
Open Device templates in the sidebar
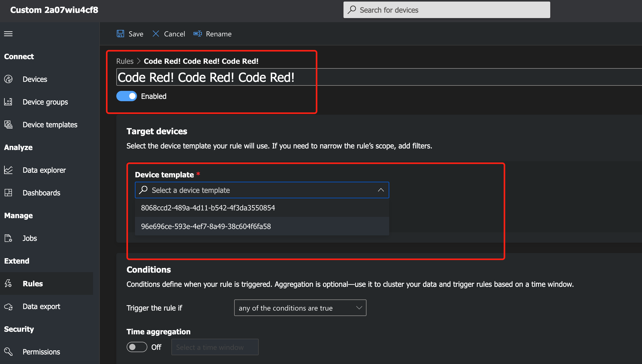coord(50,125)
